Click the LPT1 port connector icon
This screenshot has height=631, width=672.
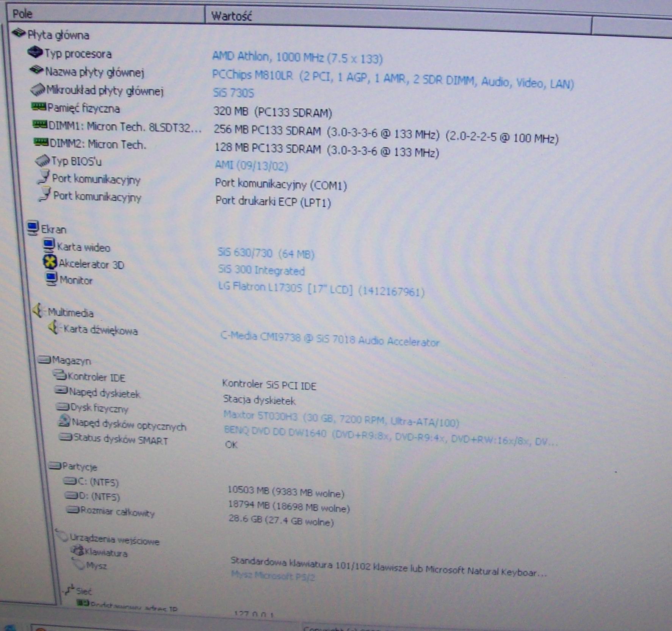click(45, 195)
